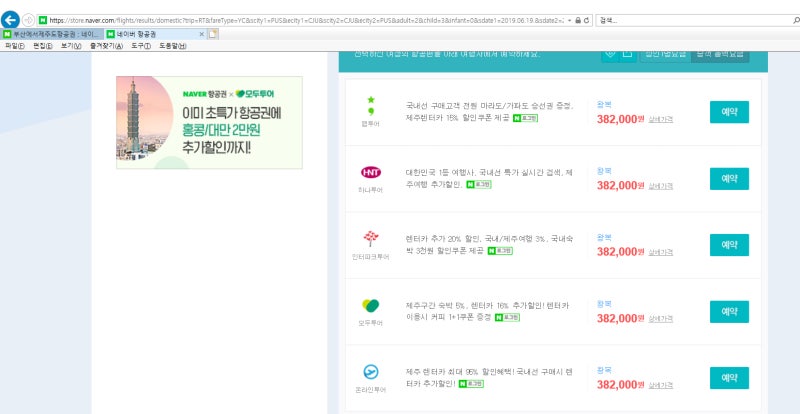800x414 pixels.
Task: Open the 도움말(H) menu
Action: pyautogui.click(x=172, y=45)
